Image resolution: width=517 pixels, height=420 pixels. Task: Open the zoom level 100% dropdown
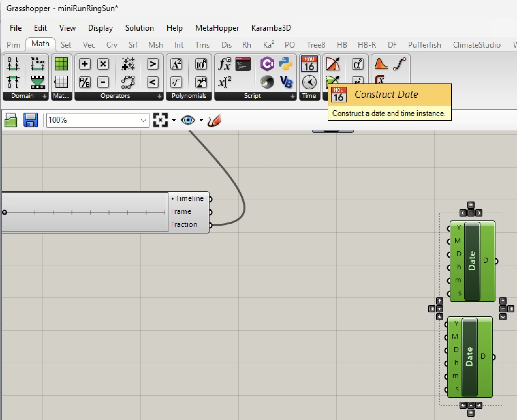pos(143,120)
